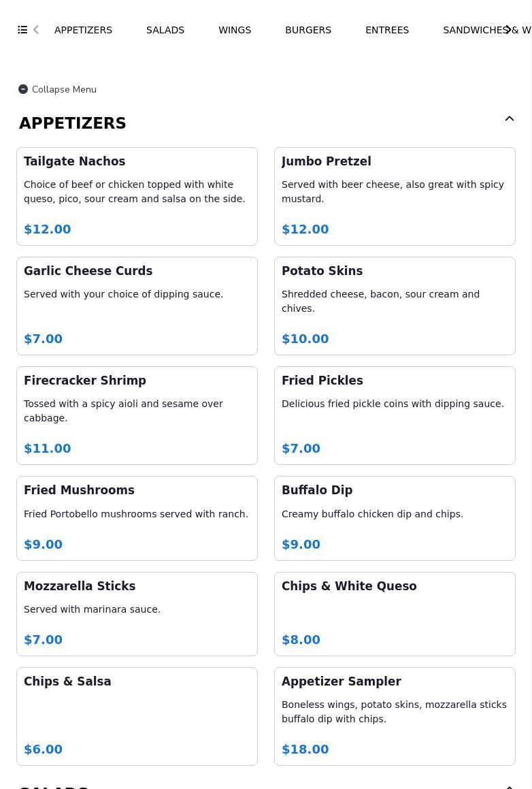Go to the Wings category tab
Image resolution: width=532 pixels, height=789 pixels.
click(x=235, y=30)
